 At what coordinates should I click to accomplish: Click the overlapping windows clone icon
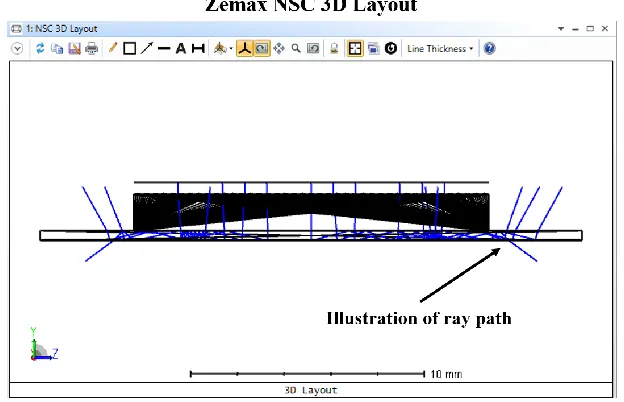pos(374,49)
